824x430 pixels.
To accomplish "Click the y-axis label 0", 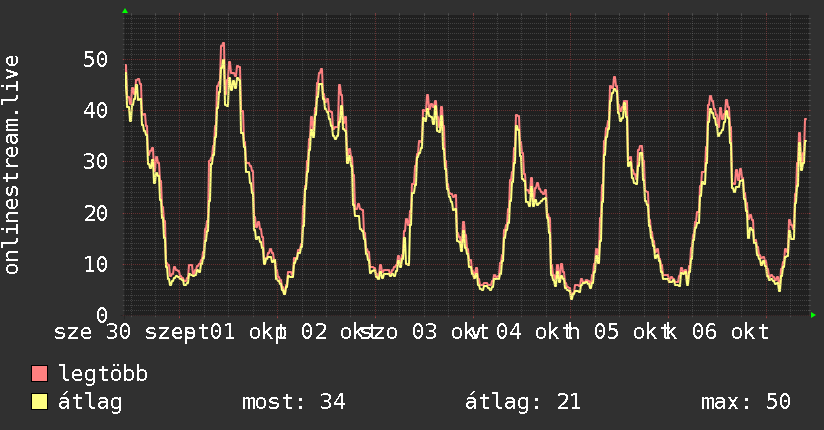I will 102,315.
